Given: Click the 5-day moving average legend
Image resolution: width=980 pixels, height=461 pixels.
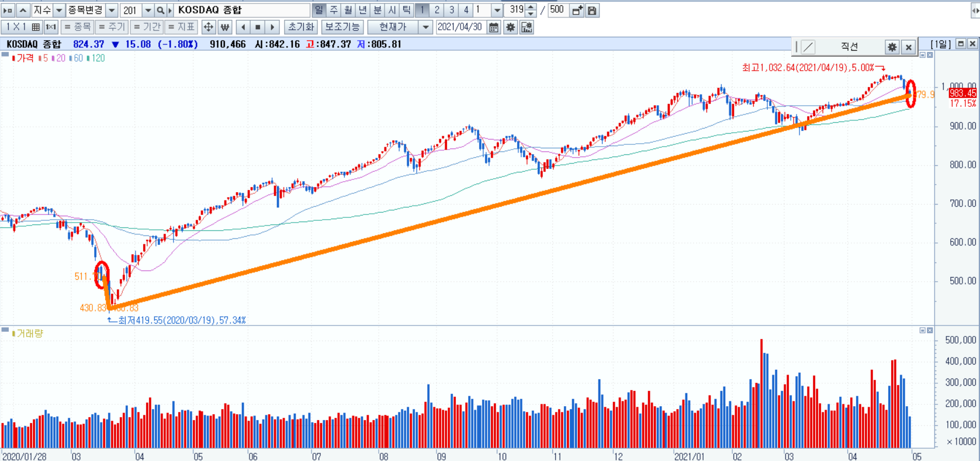Looking at the screenshot, I should coord(43,58).
